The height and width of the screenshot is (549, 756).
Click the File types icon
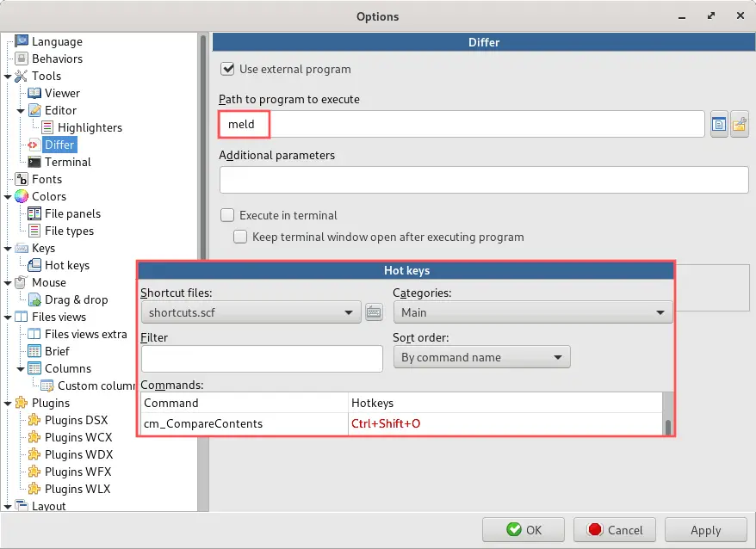(34, 231)
